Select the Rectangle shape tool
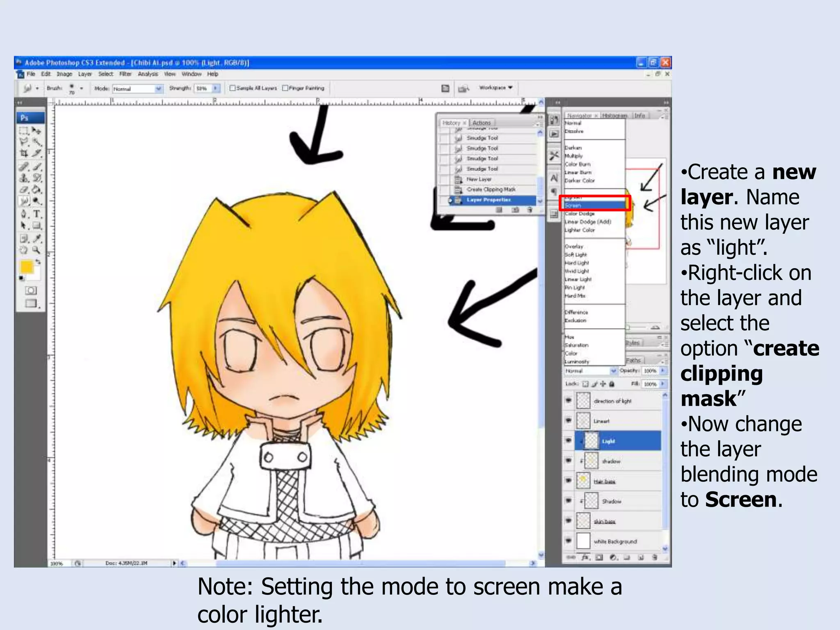Image resolution: width=840 pixels, height=630 pixels. [37, 226]
